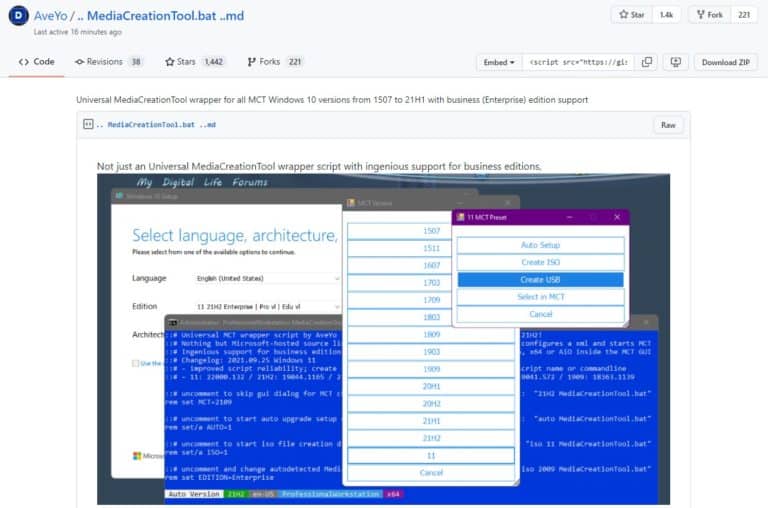
Task: Switch to the Code tab
Action: [x=37, y=62]
